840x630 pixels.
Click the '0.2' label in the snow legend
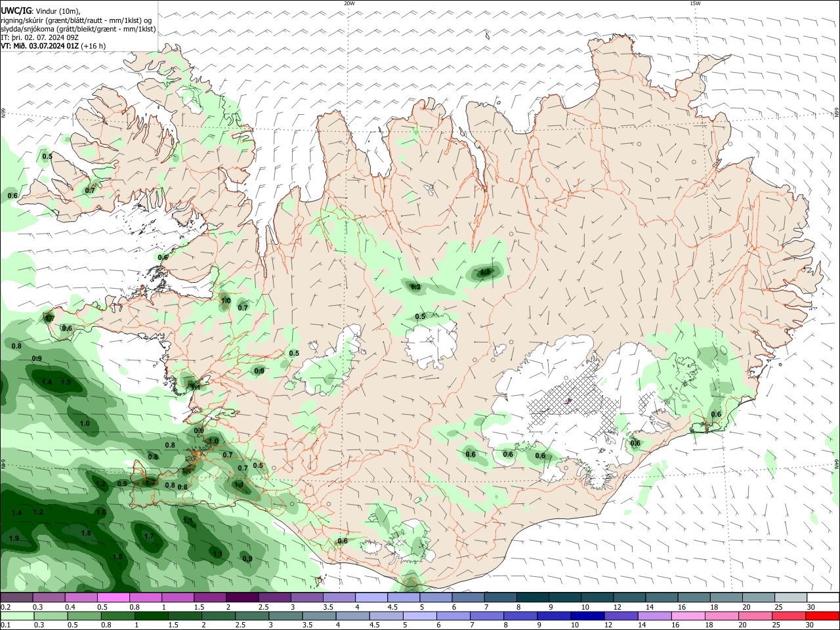(x=6, y=607)
